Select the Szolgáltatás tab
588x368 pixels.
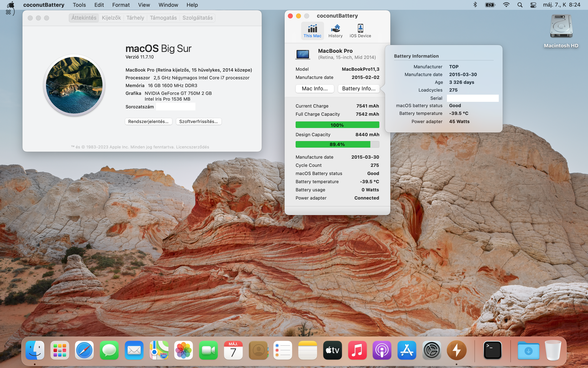click(198, 18)
